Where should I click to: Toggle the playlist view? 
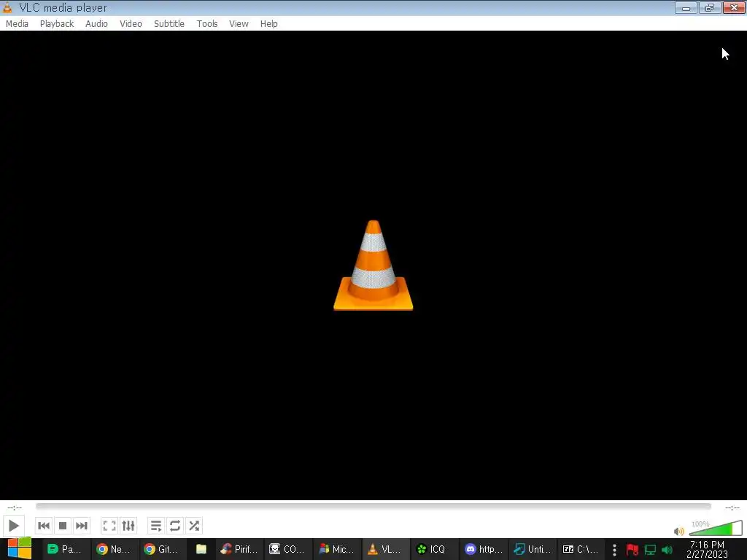156,526
